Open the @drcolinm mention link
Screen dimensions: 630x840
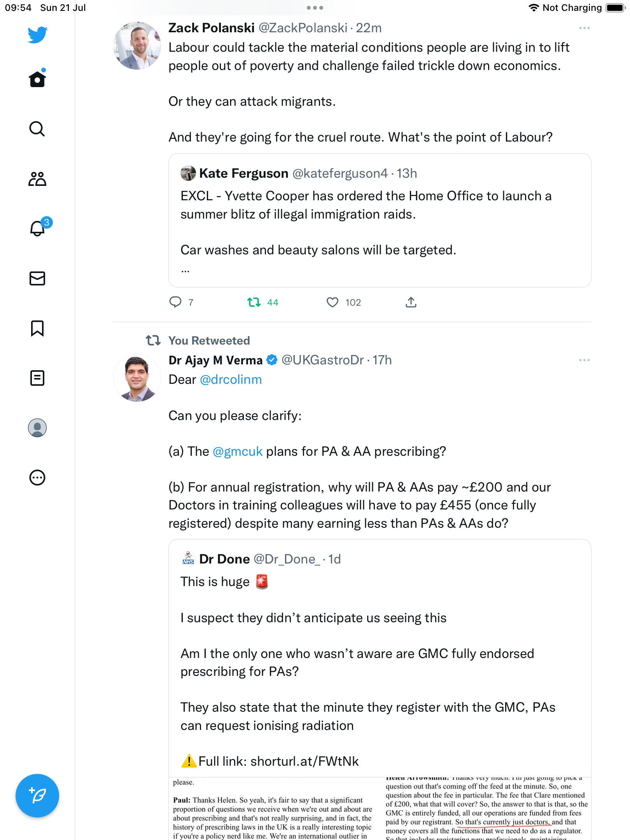(x=231, y=380)
